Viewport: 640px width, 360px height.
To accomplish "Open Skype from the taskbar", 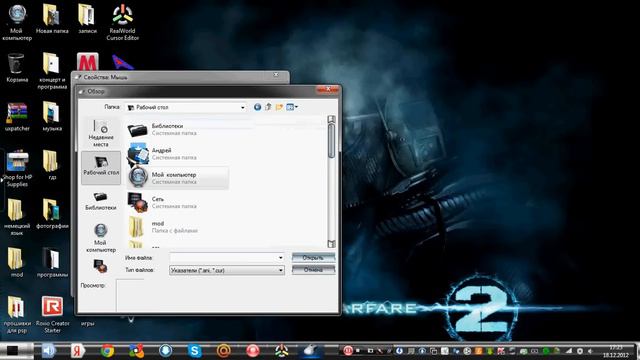I will (x=195, y=350).
